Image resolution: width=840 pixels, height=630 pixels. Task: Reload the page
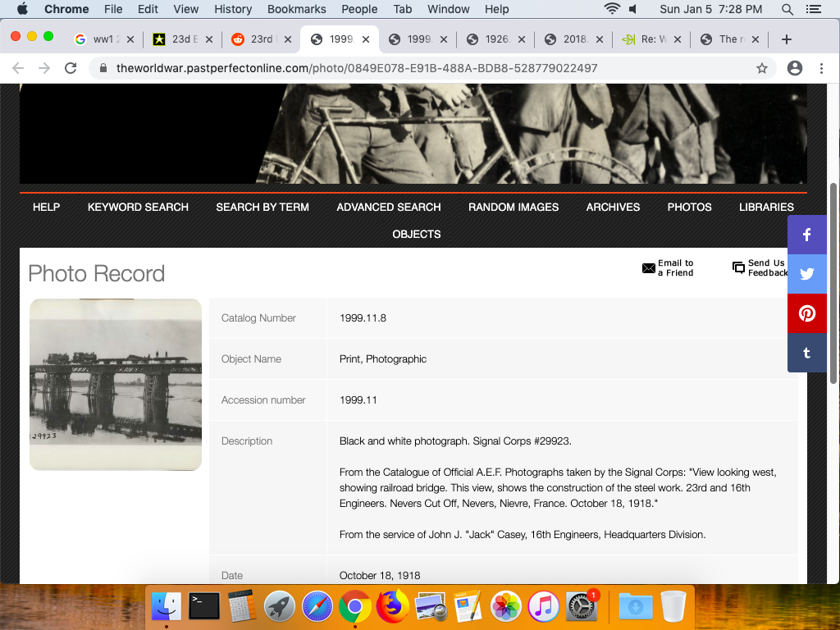(x=71, y=69)
